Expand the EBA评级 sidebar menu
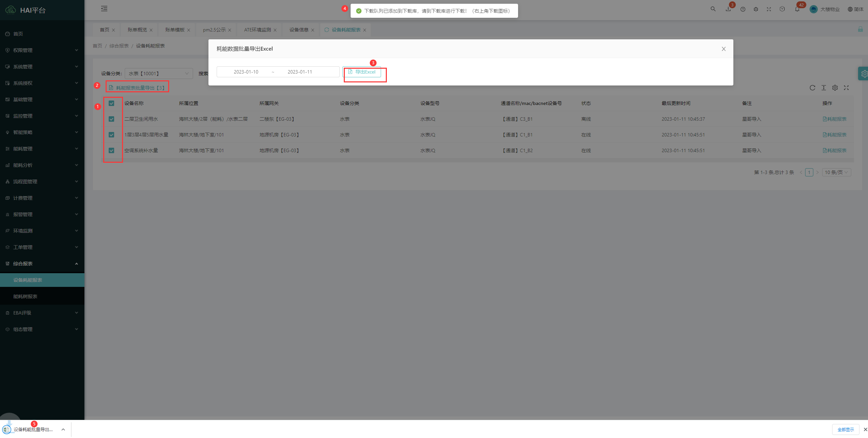 [x=42, y=313]
